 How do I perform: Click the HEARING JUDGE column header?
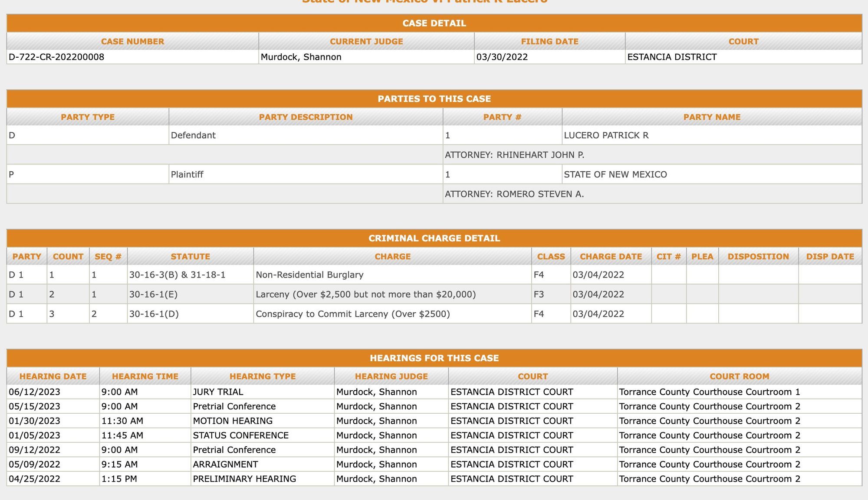(391, 376)
